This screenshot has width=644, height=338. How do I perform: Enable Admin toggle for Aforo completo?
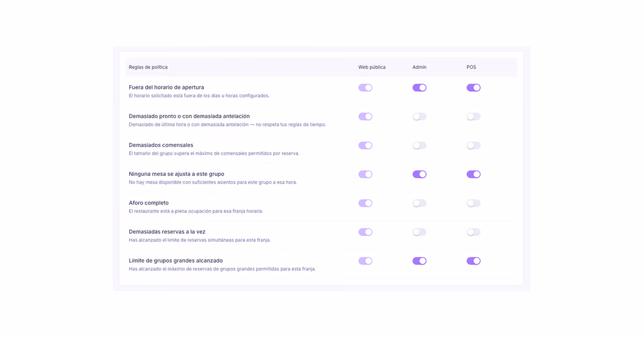[x=419, y=203]
